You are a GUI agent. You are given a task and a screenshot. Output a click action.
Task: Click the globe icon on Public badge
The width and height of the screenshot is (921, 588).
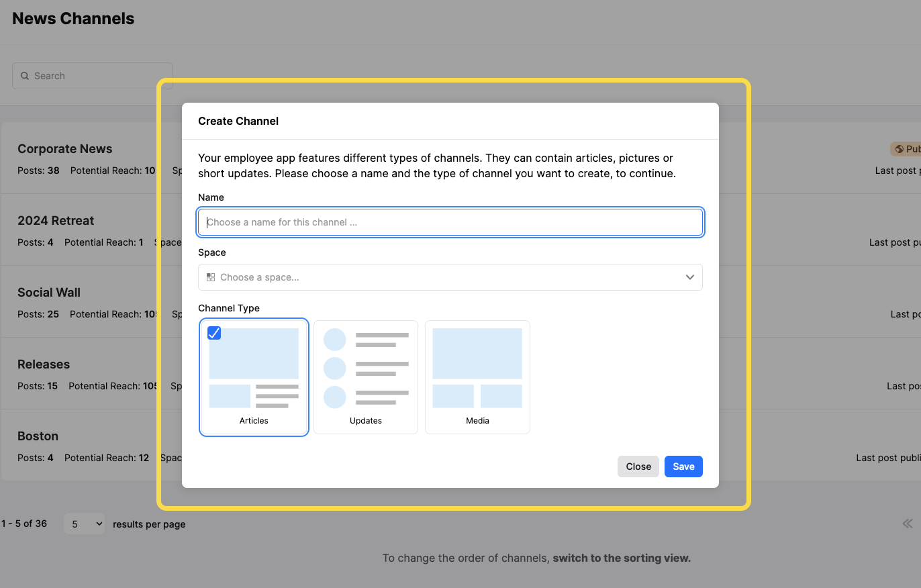coord(899,149)
